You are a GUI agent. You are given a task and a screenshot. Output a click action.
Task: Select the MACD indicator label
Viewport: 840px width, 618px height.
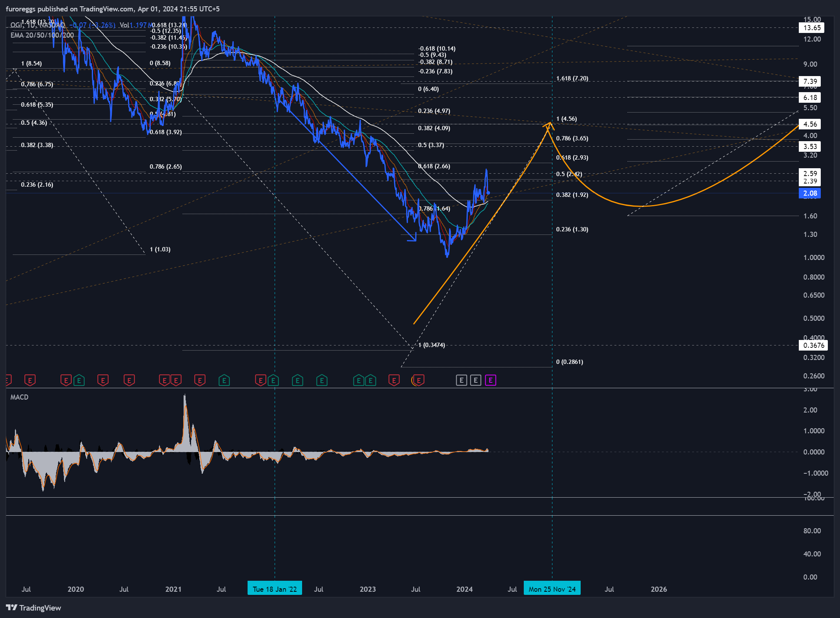click(19, 397)
